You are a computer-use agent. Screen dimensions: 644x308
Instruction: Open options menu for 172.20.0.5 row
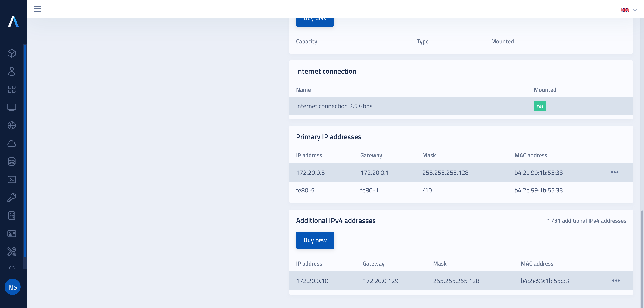pyautogui.click(x=614, y=172)
